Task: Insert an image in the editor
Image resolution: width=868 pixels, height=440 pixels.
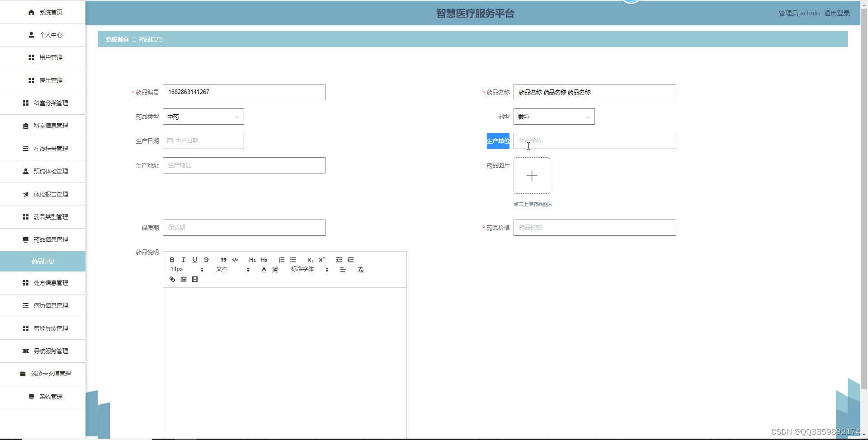Action: pyautogui.click(x=184, y=279)
